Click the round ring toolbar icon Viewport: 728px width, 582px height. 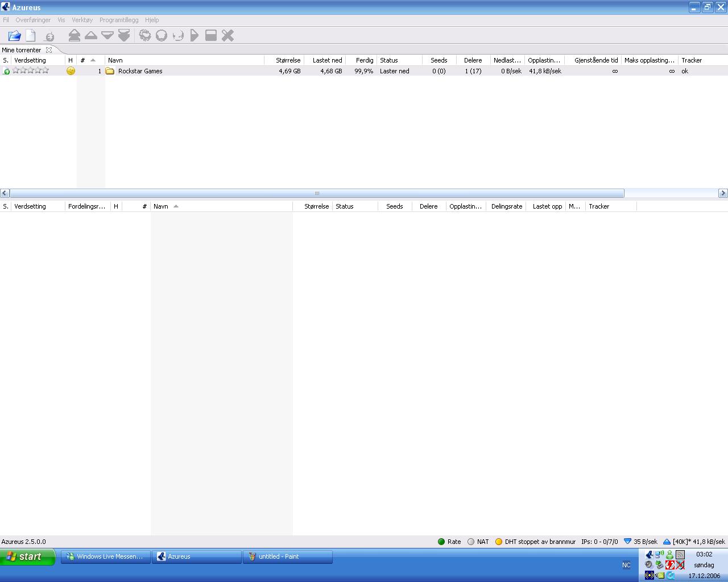pos(162,36)
